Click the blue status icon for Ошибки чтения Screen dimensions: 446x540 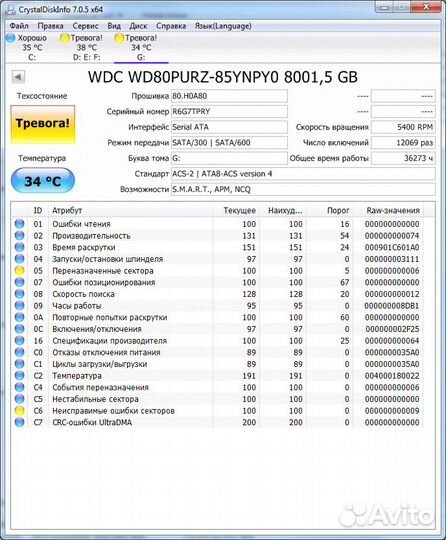pos(20,224)
